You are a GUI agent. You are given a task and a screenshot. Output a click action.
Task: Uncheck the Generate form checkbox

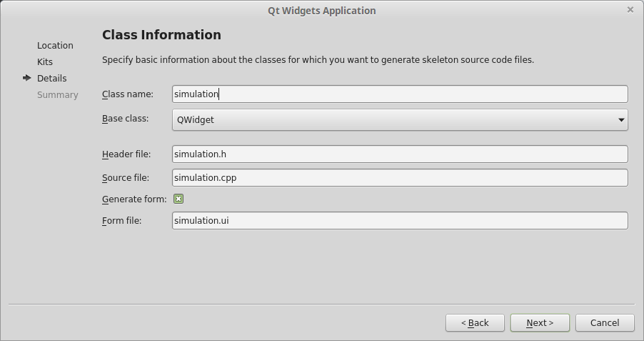click(178, 199)
